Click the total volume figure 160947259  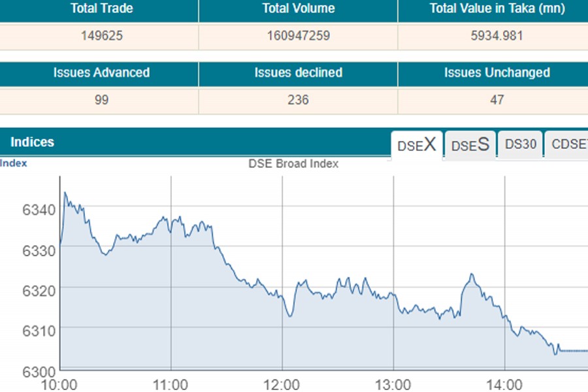tap(298, 36)
